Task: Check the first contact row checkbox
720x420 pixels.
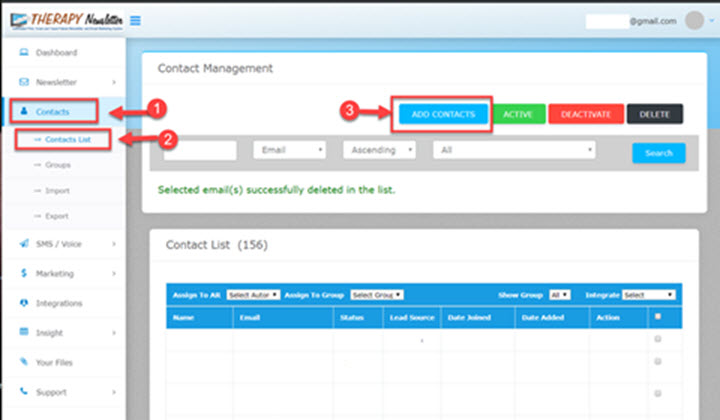Action: click(x=656, y=340)
